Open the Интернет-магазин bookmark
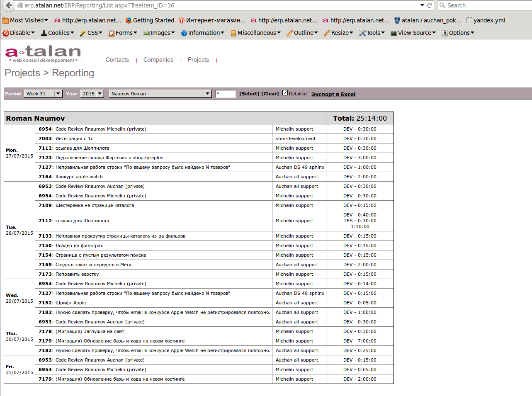This screenshot has width=532, height=396. [212, 20]
